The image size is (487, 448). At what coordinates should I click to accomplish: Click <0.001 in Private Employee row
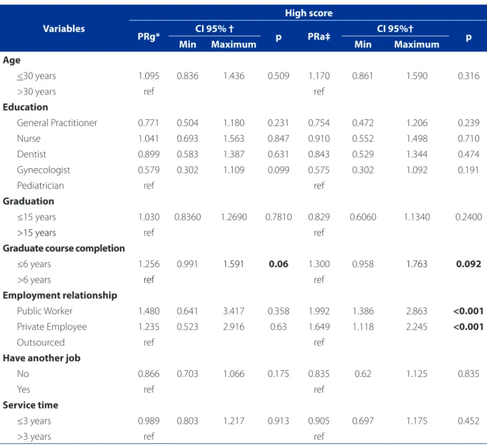point(469,327)
